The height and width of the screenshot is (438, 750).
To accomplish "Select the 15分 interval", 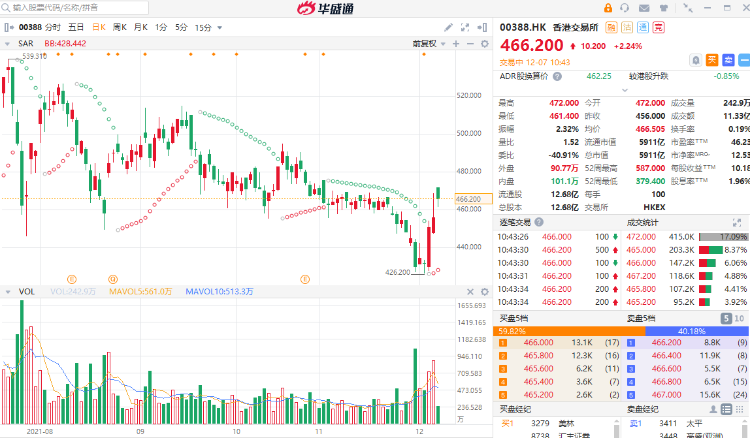I will 203,28.
